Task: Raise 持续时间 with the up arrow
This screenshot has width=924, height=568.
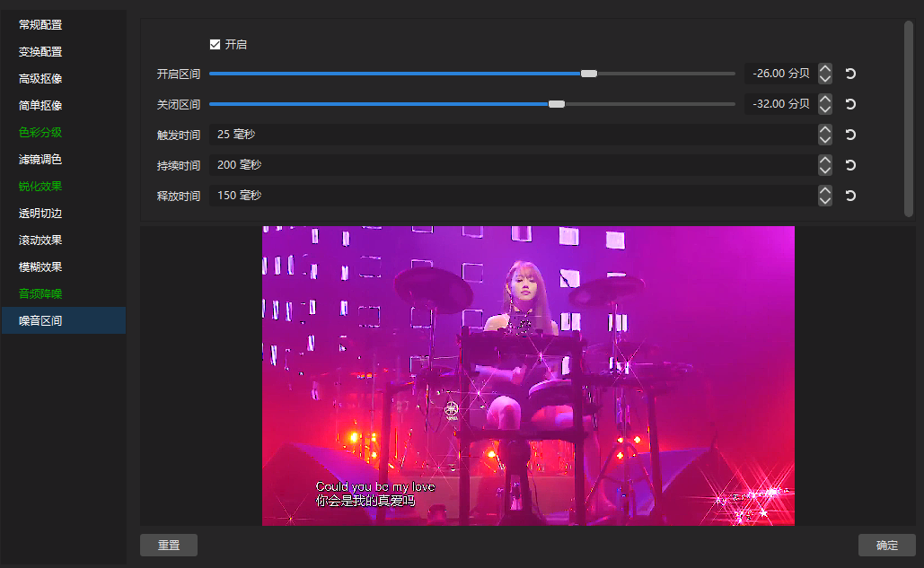Action: tap(825, 160)
